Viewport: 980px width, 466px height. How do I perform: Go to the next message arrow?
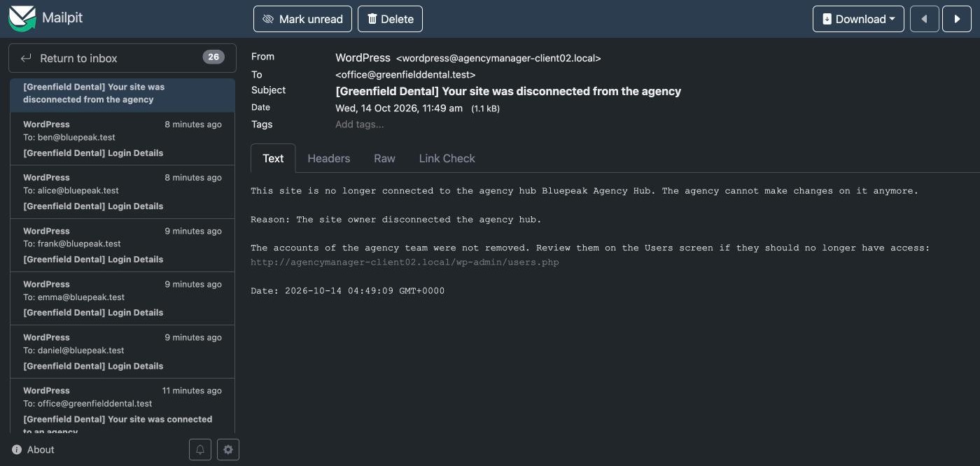pos(957,19)
